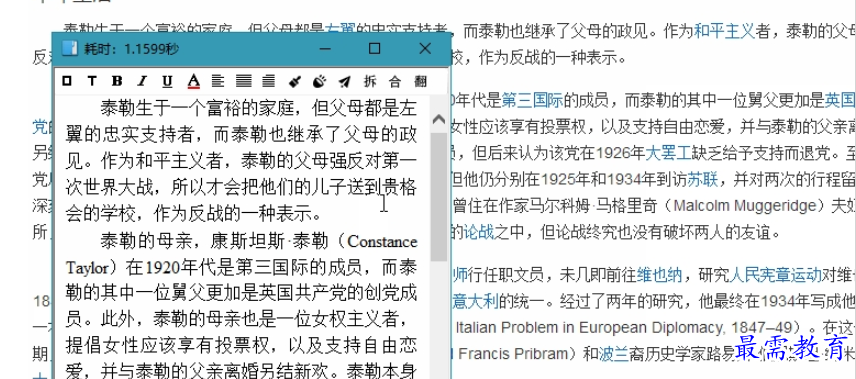Toggle italic formatting

[142, 81]
